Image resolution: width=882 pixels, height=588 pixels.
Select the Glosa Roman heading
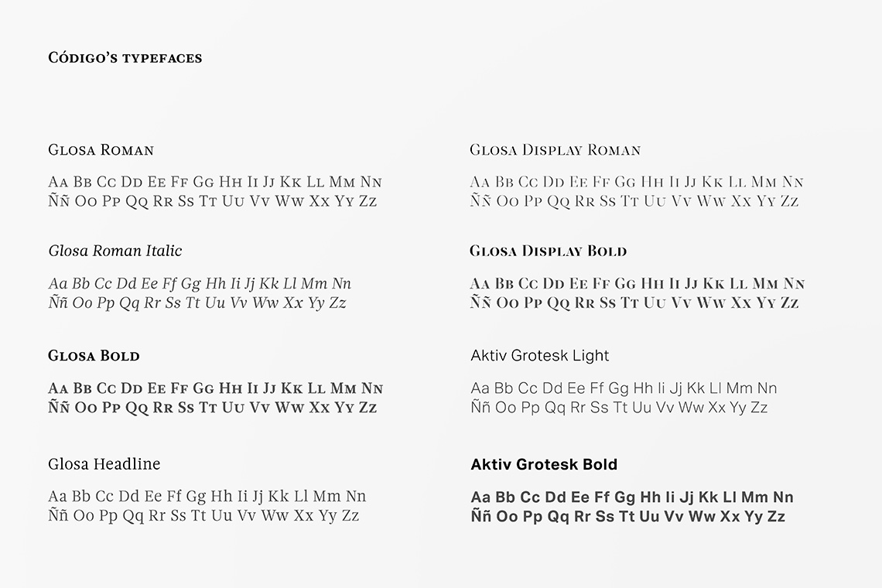[x=101, y=150]
